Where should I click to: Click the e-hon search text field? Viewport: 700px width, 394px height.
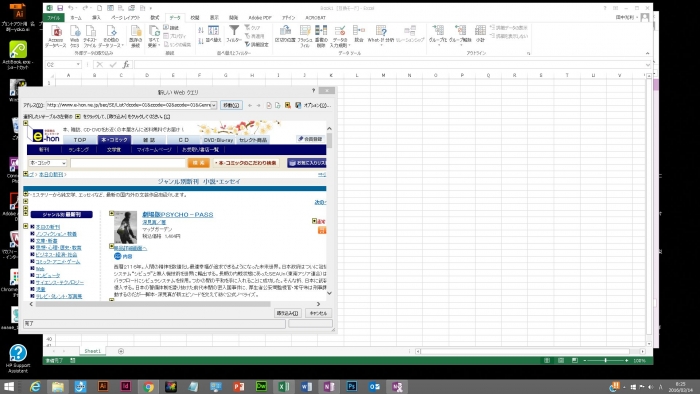(x=128, y=163)
